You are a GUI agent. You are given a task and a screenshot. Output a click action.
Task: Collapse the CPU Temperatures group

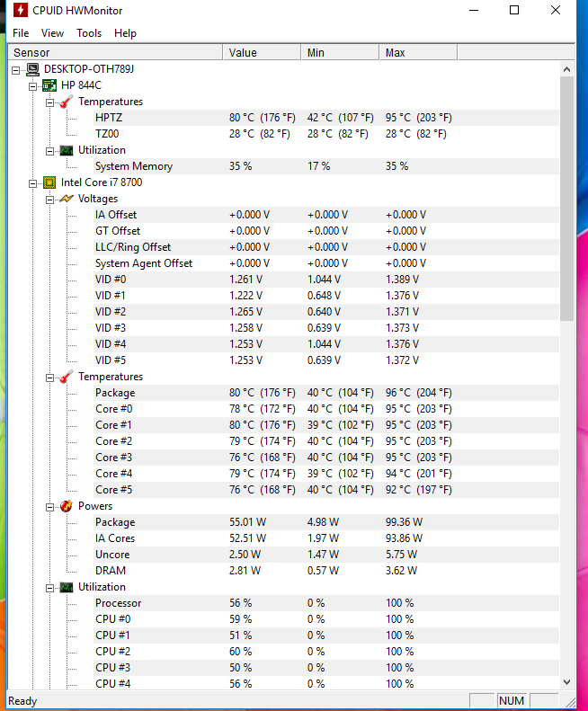pyautogui.click(x=50, y=378)
